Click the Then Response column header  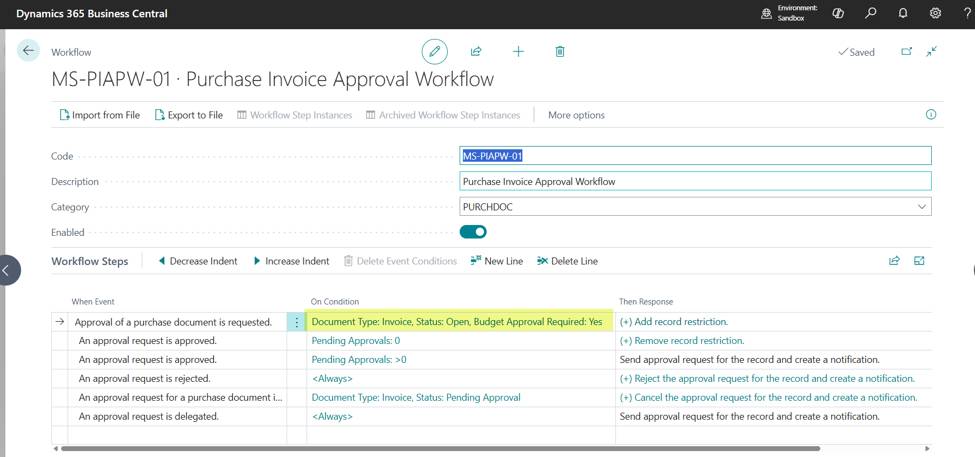click(645, 302)
